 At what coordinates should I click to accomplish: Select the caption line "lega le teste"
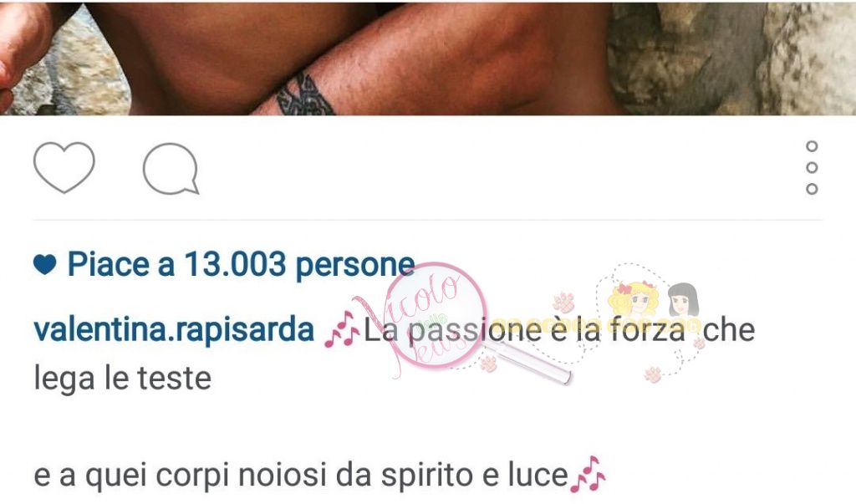tap(122, 379)
